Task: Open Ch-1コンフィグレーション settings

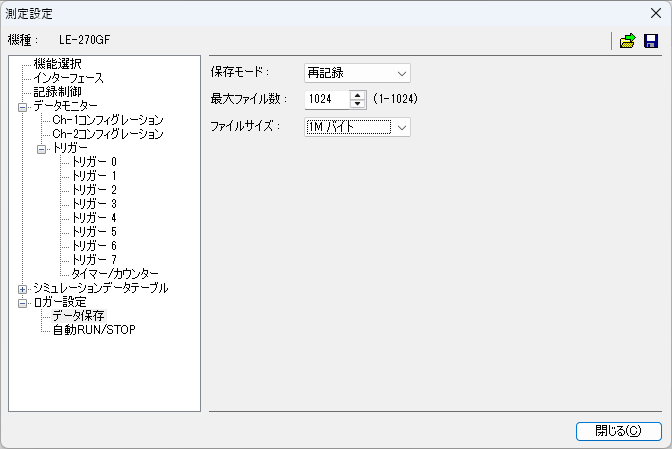Action: (107, 120)
